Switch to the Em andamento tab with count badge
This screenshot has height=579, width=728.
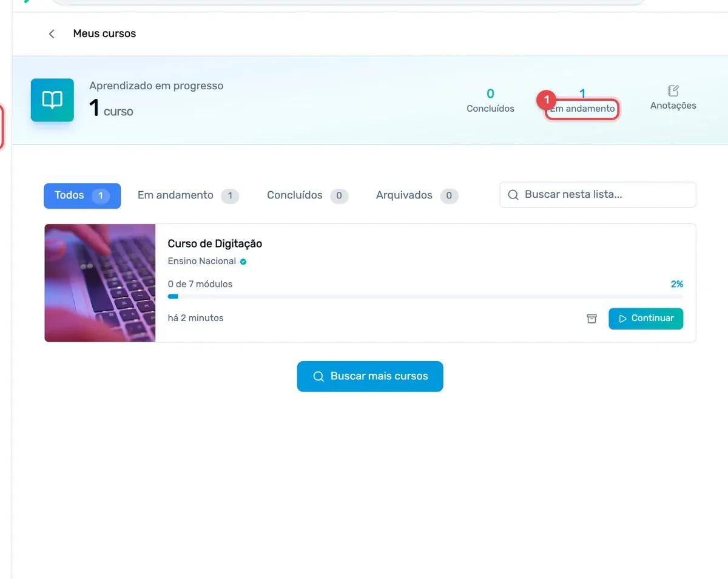188,195
